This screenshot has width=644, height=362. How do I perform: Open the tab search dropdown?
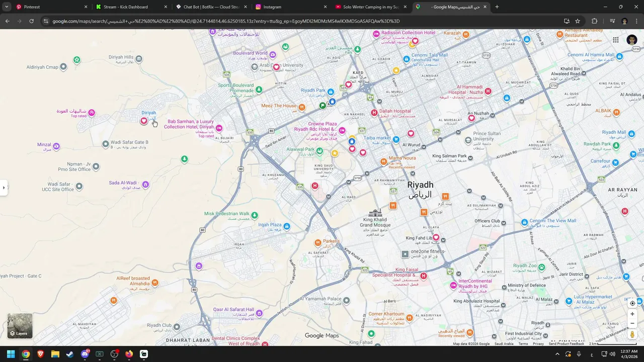[7, 7]
